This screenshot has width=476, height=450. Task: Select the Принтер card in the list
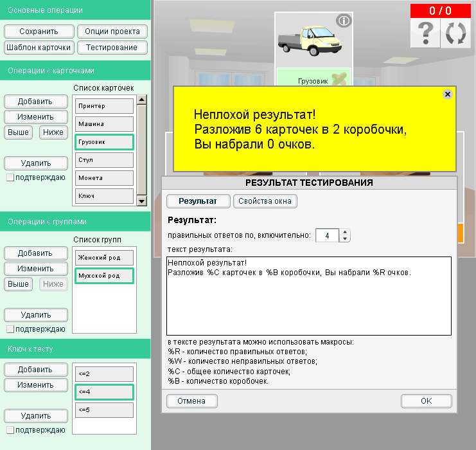click(x=104, y=106)
